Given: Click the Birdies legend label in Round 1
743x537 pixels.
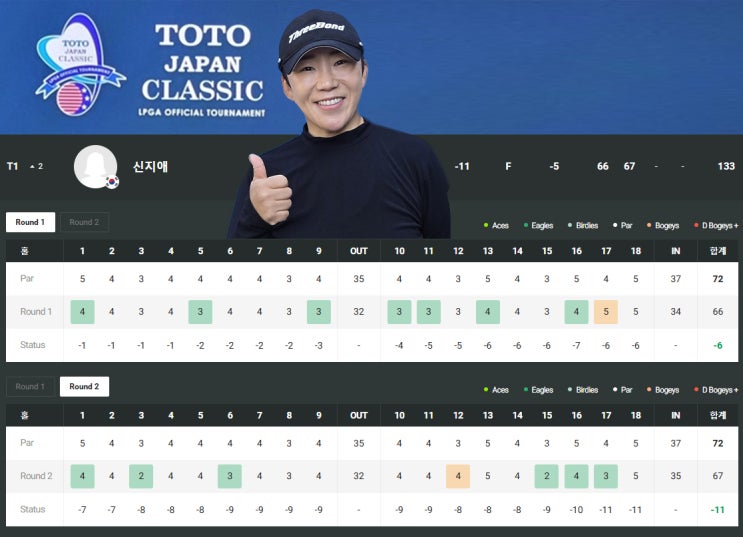Looking at the screenshot, I should [x=587, y=226].
